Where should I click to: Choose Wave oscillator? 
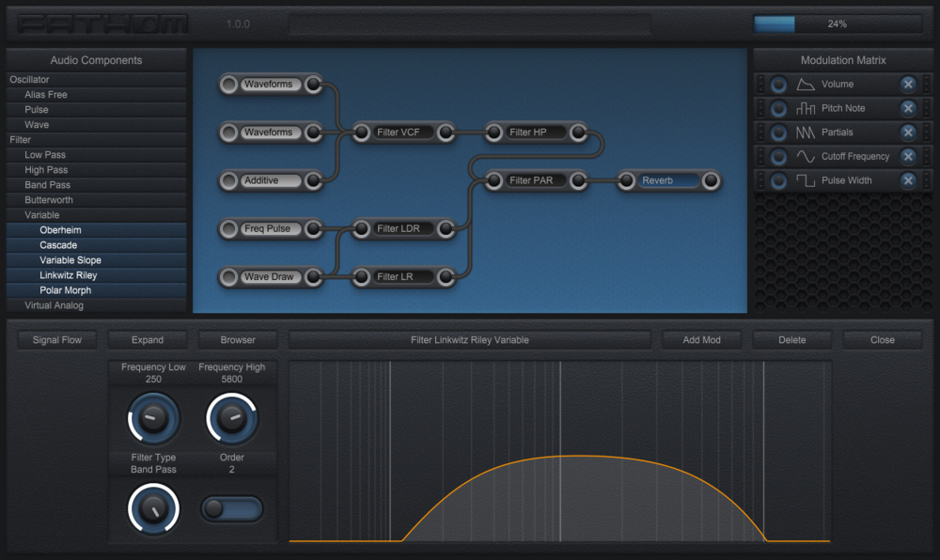[96, 125]
